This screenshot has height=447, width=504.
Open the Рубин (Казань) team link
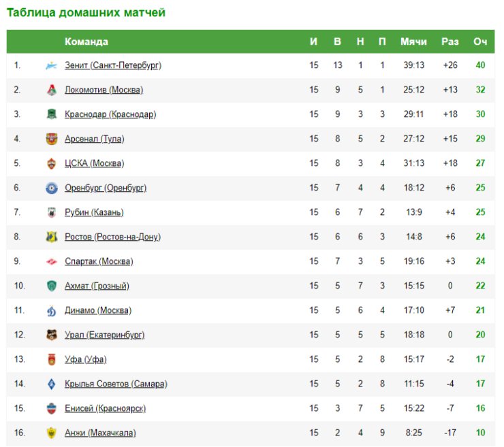[x=94, y=212]
